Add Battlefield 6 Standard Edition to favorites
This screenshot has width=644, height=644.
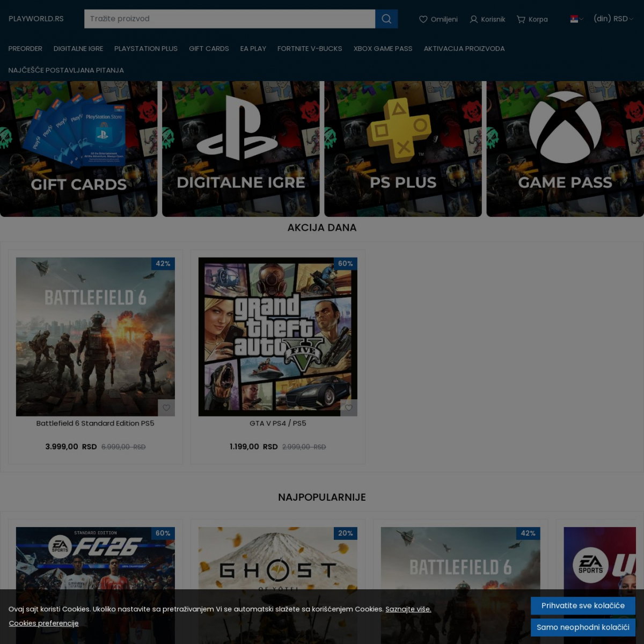pos(166,408)
